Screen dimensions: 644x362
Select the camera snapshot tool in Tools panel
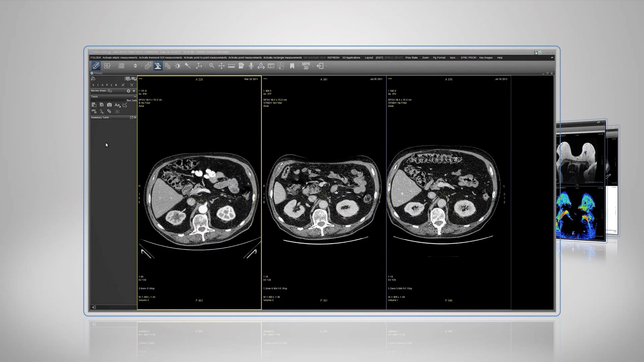click(109, 105)
